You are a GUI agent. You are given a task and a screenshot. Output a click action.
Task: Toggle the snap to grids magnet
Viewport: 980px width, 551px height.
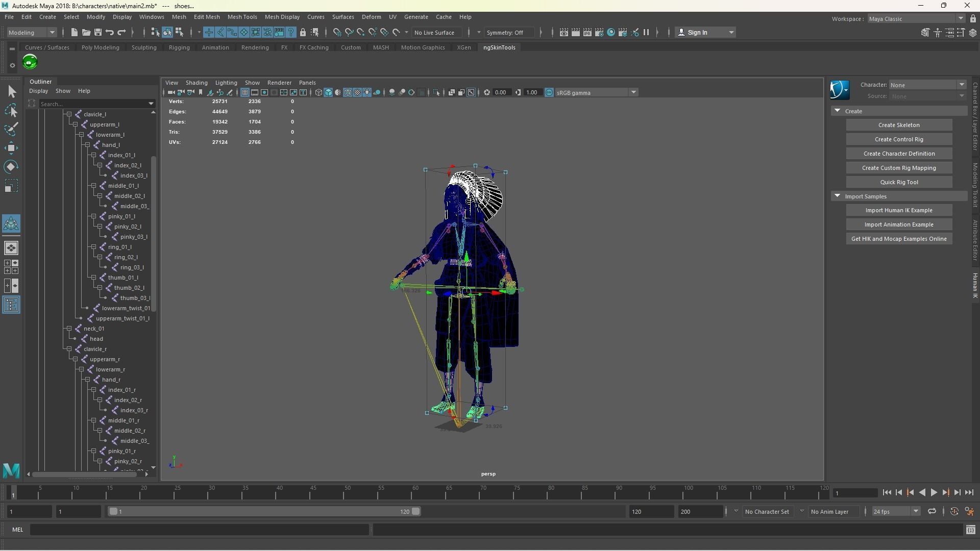tap(337, 32)
